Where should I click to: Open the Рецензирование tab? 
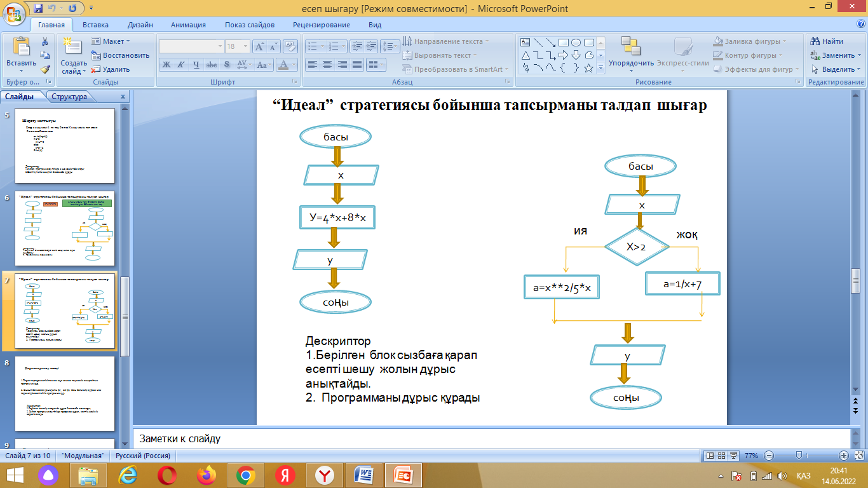[x=322, y=25]
